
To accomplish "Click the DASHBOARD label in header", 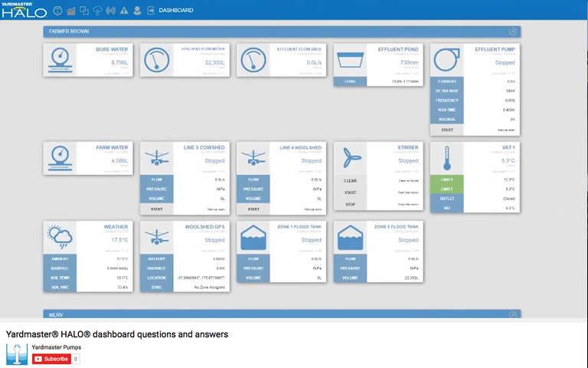I will (x=176, y=11).
